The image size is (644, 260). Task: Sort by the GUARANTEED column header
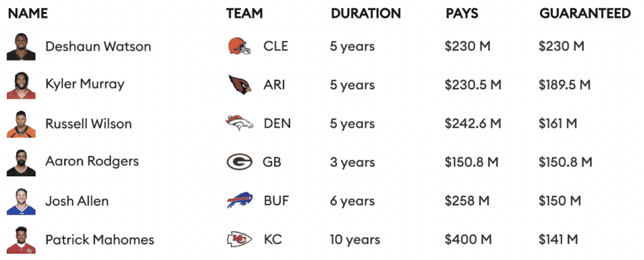[585, 14]
